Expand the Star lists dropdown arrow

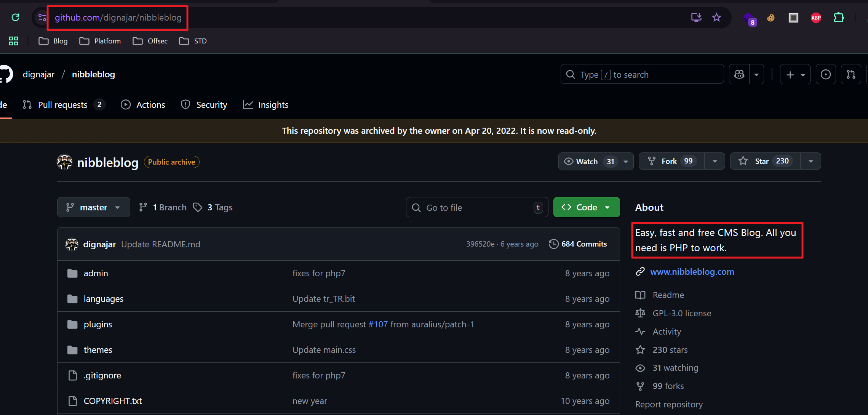[x=811, y=161]
